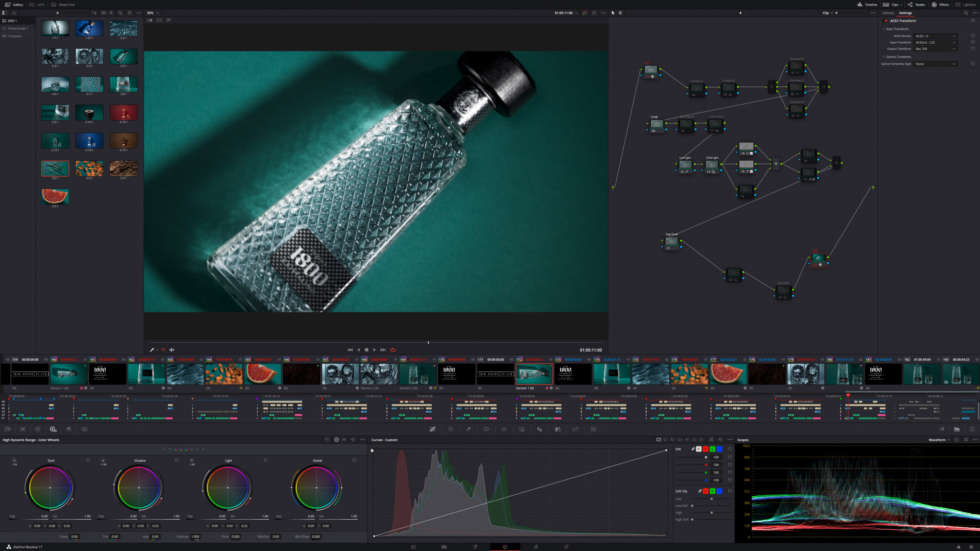The width and height of the screenshot is (980, 551).
Task: Select the Qualifier eyedropper palette
Action: [x=468, y=429]
